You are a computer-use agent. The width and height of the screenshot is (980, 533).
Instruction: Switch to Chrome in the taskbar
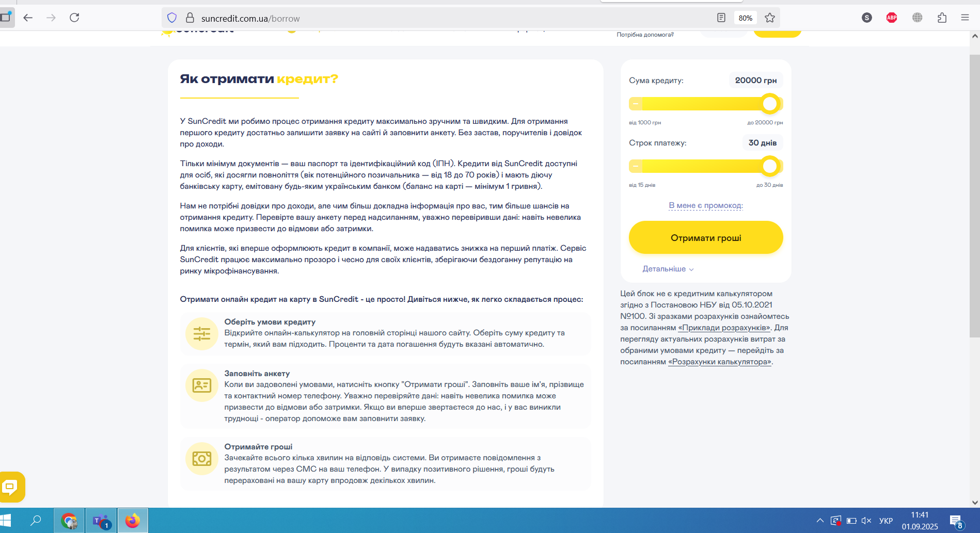coord(69,521)
